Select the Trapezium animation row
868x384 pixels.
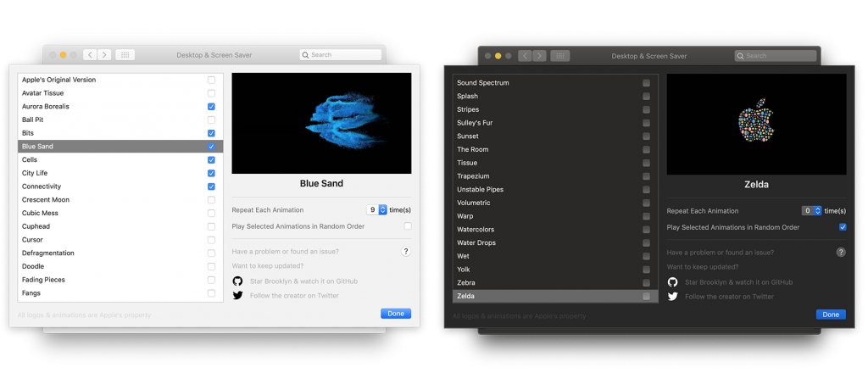(x=556, y=176)
